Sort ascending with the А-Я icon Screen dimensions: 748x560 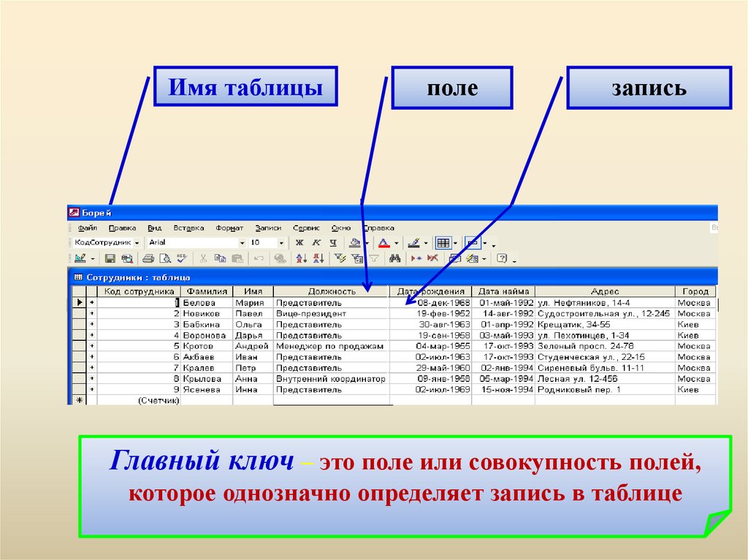tap(302, 258)
